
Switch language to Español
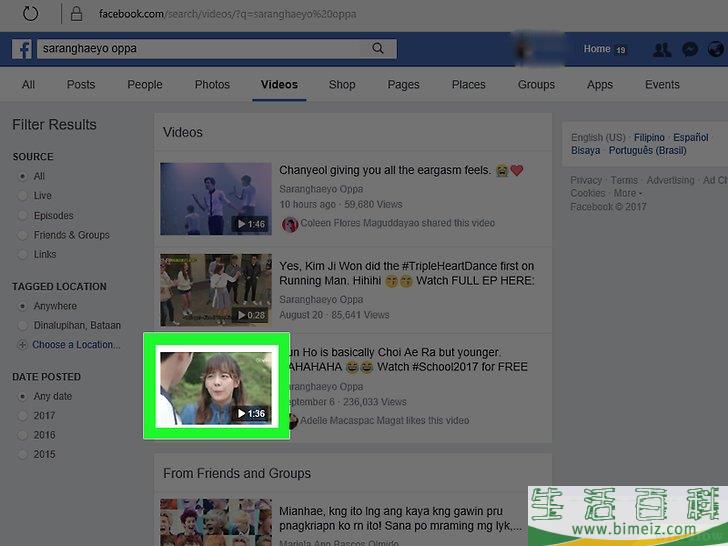(691, 137)
